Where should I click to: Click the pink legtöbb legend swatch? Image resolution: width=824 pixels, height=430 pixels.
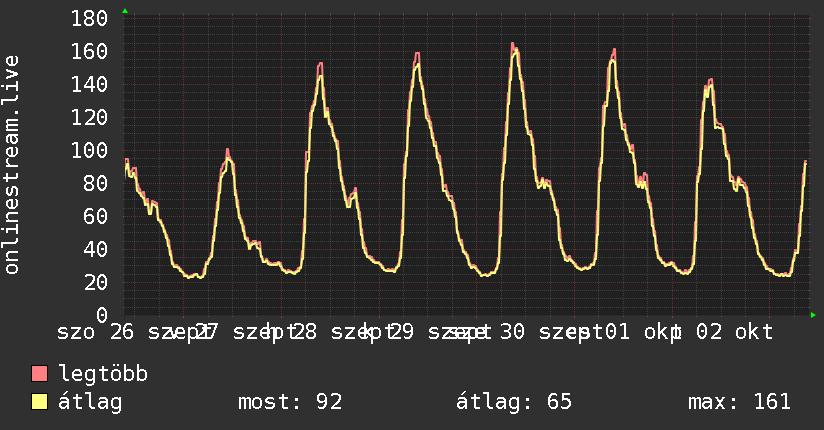39,374
